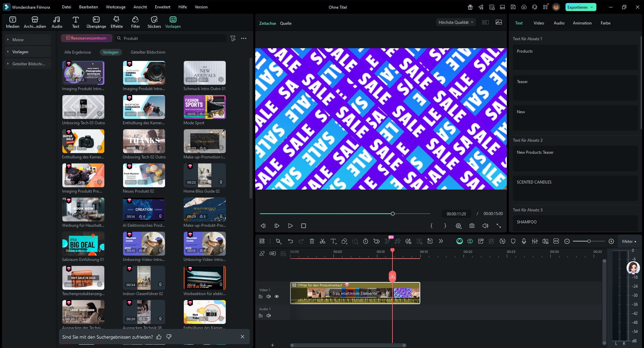Open the Werkzeuge menu
644x348 pixels.
115,7
